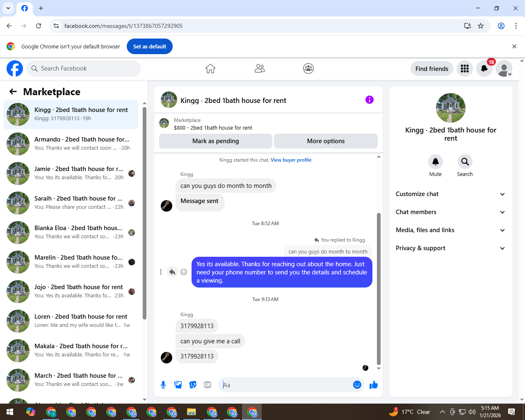Expand Customize chat section

450,194
